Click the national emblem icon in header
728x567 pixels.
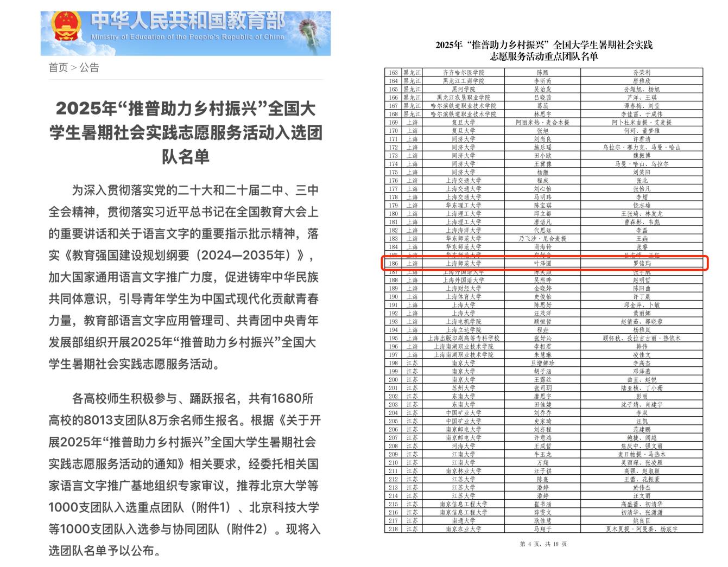coord(65,27)
